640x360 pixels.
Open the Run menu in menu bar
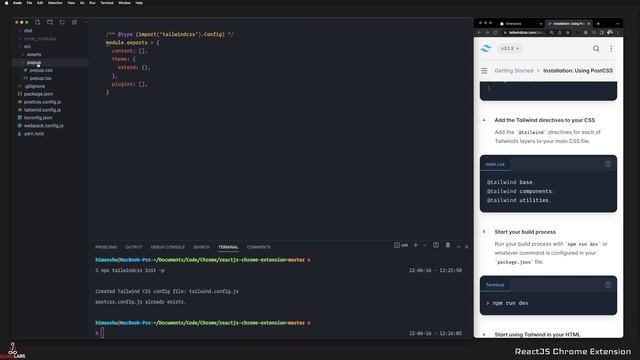click(92, 3)
